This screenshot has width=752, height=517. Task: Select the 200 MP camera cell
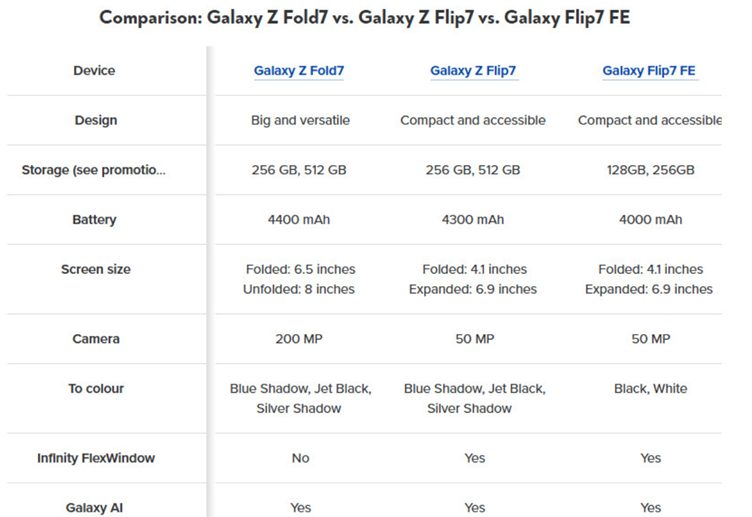[x=300, y=339]
